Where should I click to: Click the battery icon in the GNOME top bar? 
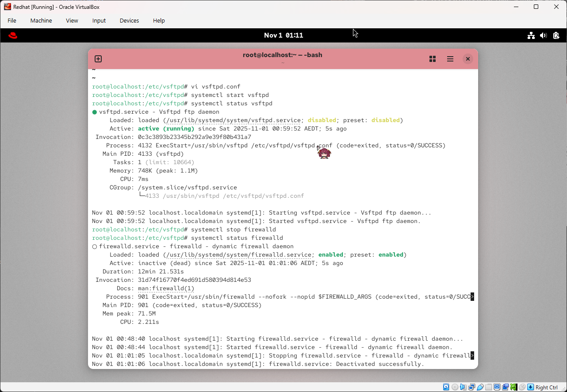[556, 35]
